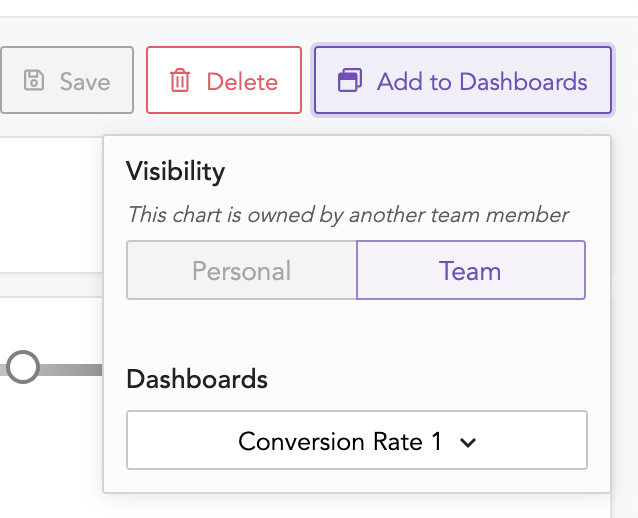Click the Conversion Rate 1 text label
Screen dimensions: 638x518
tap(340, 442)
